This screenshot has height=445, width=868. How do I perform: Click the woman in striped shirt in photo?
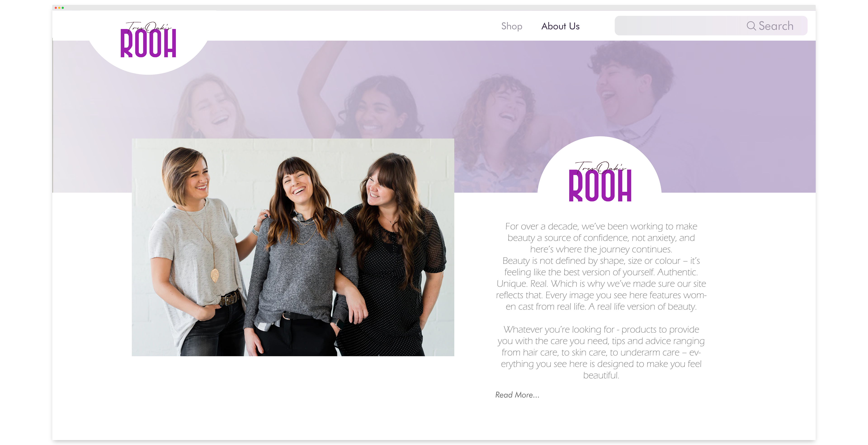(199, 251)
